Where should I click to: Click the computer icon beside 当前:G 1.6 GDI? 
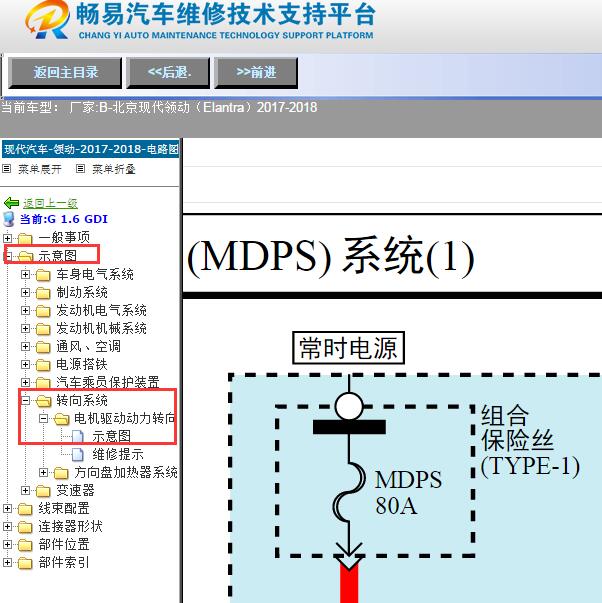coord(9,219)
